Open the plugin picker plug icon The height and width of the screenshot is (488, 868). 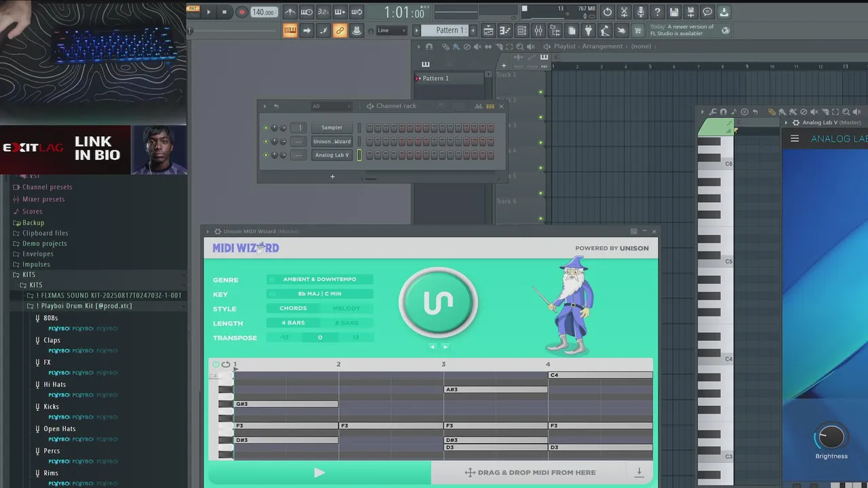pyautogui.click(x=588, y=30)
